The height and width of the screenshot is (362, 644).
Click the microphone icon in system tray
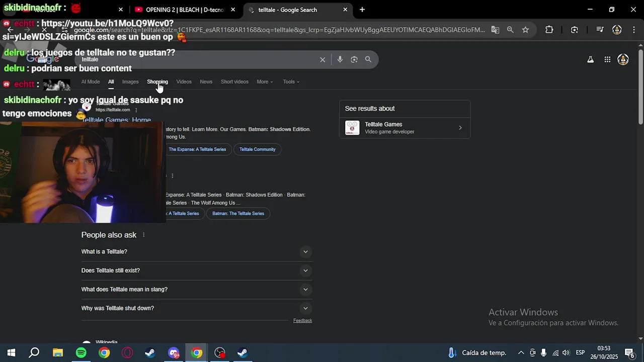tap(544, 353)
